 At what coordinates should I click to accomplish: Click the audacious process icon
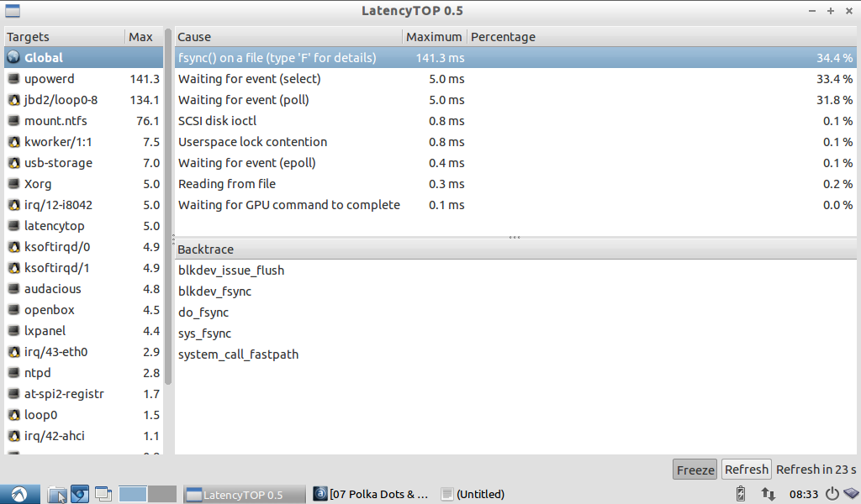click(x=13, y=288)
